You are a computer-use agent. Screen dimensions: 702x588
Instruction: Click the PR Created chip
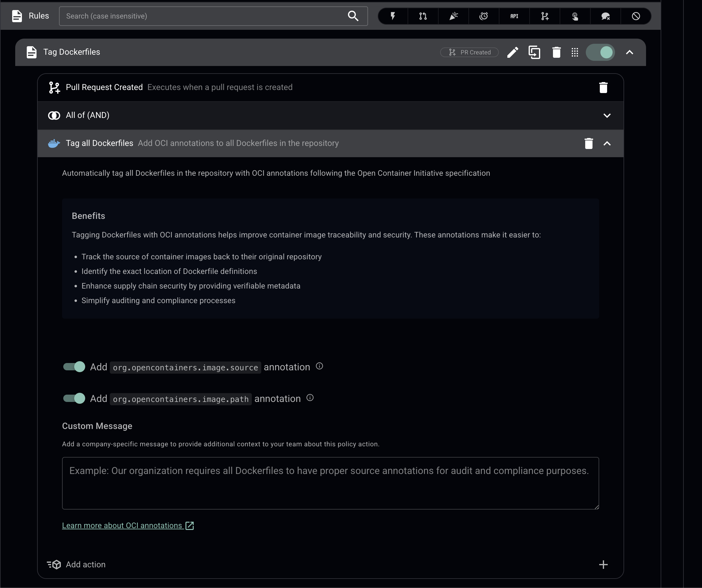tap(469, 53)
